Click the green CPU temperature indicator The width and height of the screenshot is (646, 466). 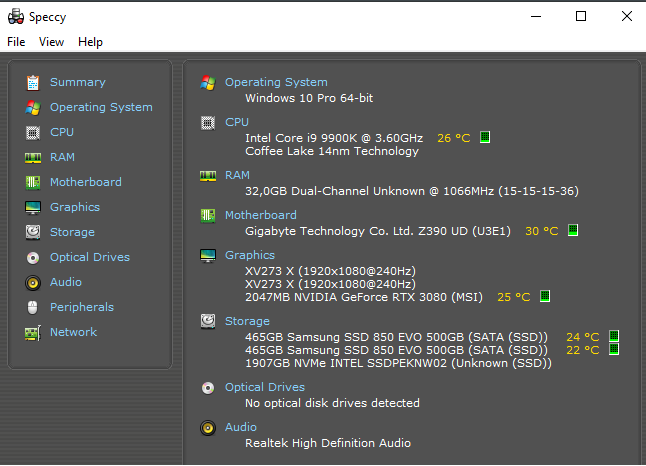(x=485, y=137)
